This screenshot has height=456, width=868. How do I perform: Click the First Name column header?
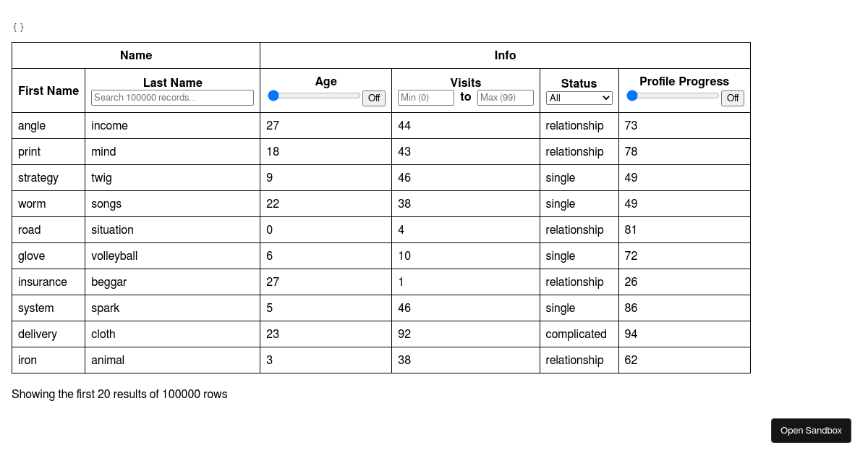pos(48,90)
